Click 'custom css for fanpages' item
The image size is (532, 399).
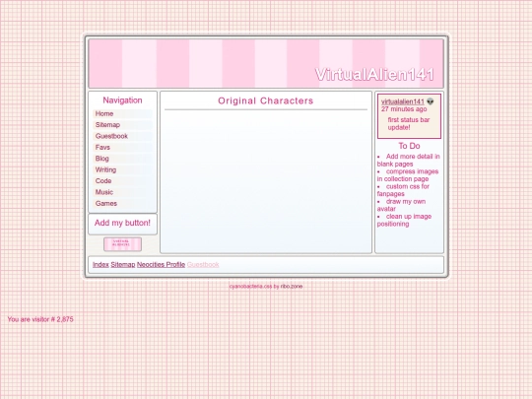[403, 190]
